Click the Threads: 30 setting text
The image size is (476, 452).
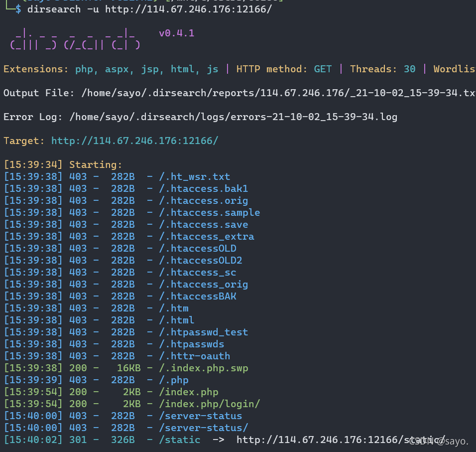click(x=382, y=69)
